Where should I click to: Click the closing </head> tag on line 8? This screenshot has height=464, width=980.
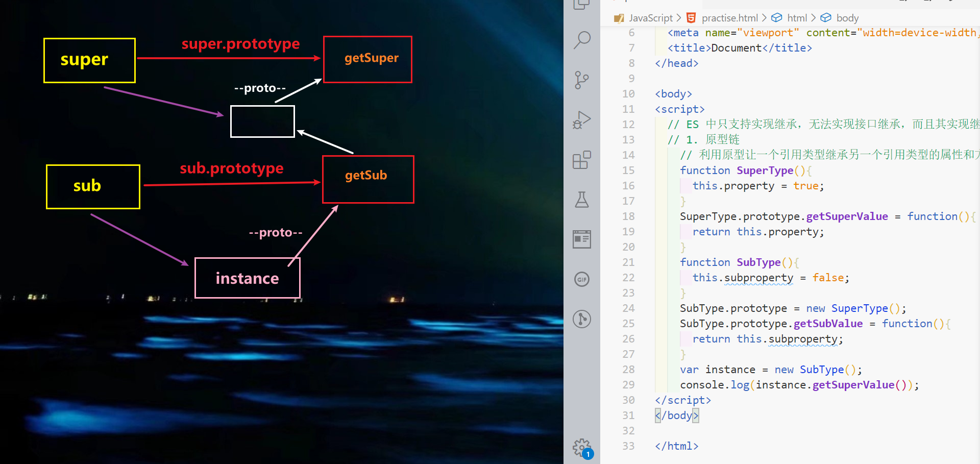[x=677, y=63]
